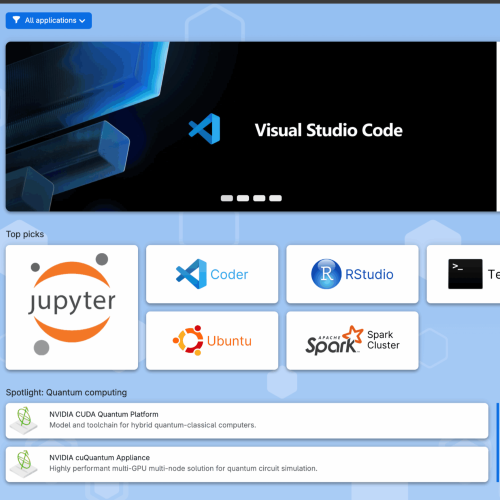This screenshot has height=500, width=500.
Task: Open the All applications filter dropdown
Action: (x=49, y=21)
